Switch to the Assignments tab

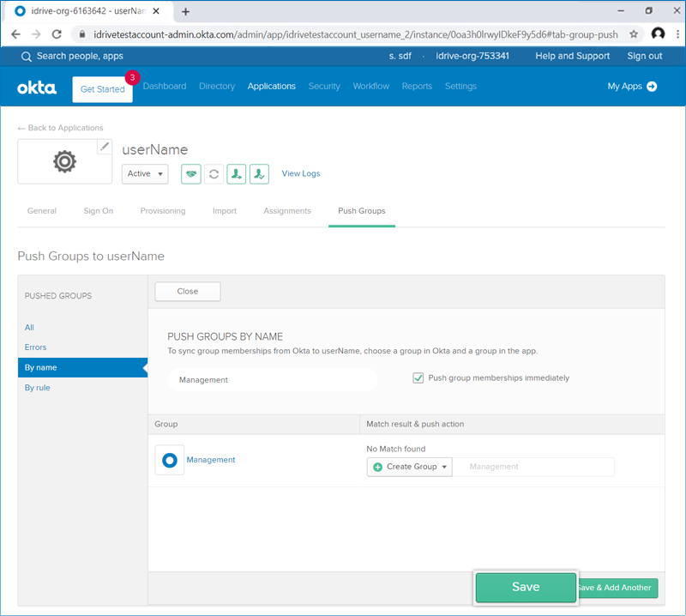(x=287, y=211)
